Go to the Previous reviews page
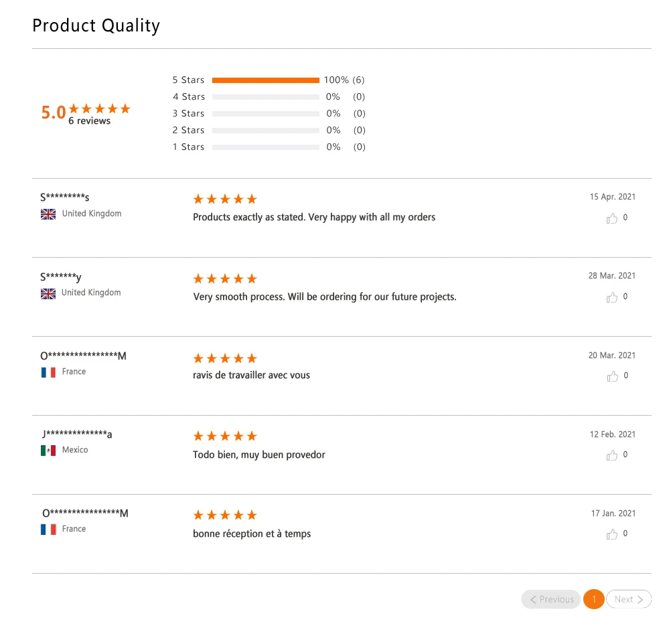This screenshot has width=669, height=644. click(x=551, y=600)
